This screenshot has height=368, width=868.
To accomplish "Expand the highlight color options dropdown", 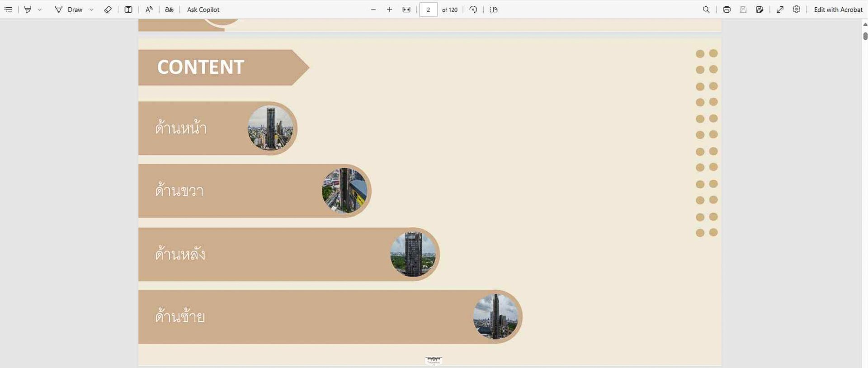I will pos(40,10).
